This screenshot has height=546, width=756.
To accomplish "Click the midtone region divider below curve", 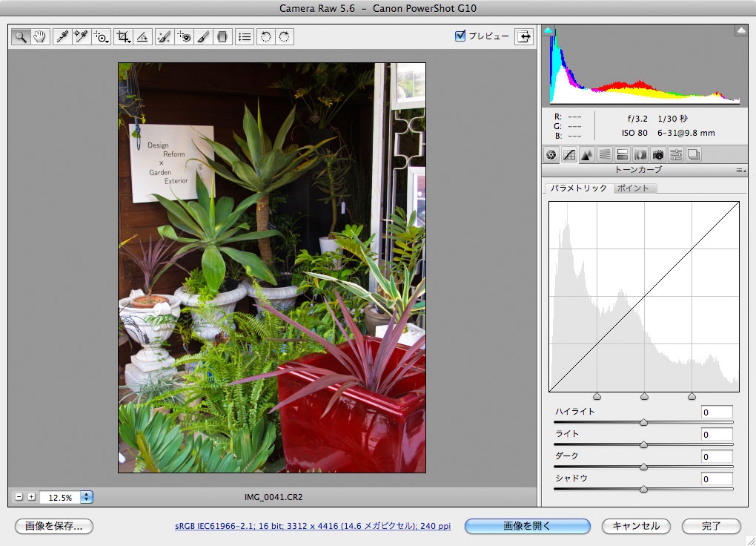I will pos(644,396).
